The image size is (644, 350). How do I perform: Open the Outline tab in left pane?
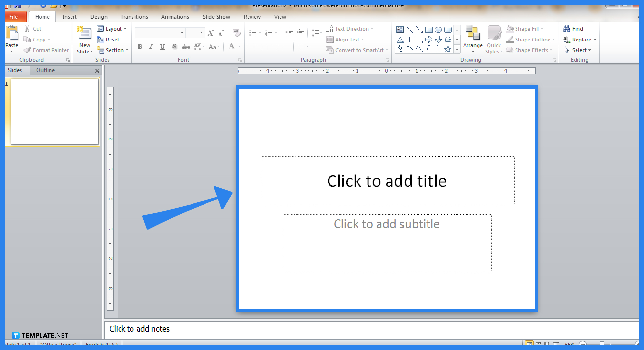[x=45, y=70]
